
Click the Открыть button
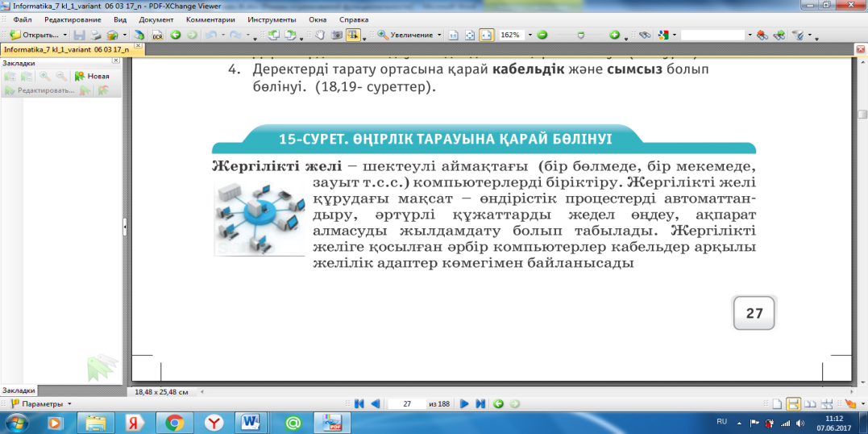(x=35, y=35)
